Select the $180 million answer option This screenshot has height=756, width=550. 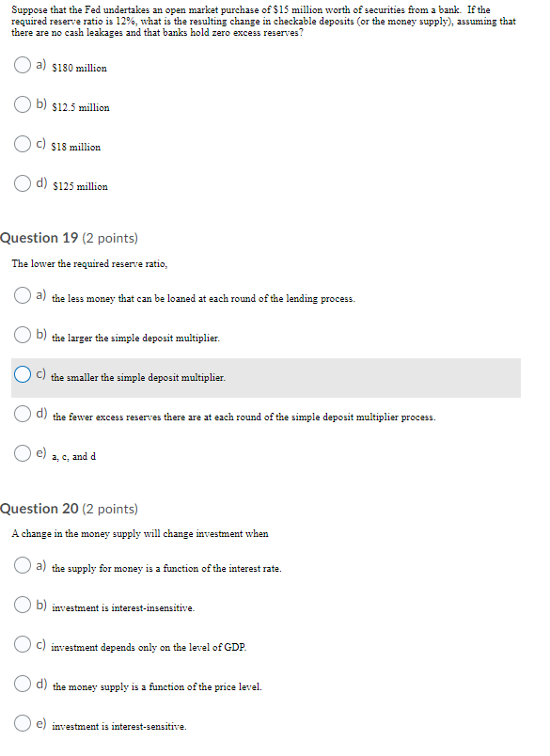click(23, 65)
